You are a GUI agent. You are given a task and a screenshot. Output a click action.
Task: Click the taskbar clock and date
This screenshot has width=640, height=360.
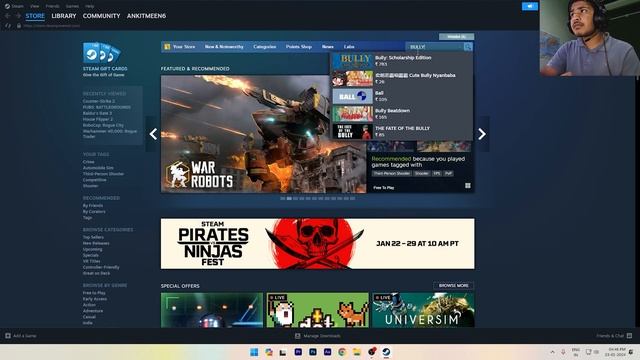point(617,352)
